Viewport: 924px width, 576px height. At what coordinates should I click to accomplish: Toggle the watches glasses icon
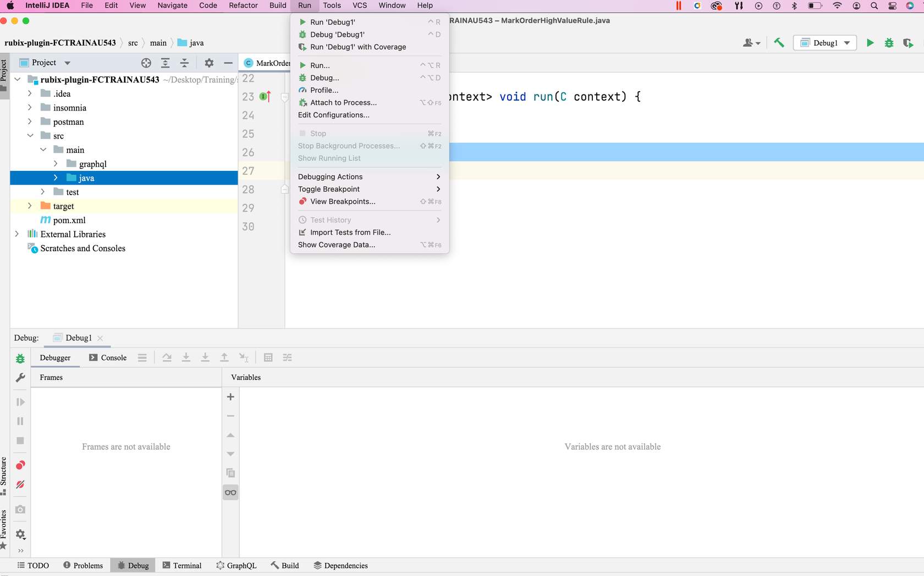pos(230,492)
